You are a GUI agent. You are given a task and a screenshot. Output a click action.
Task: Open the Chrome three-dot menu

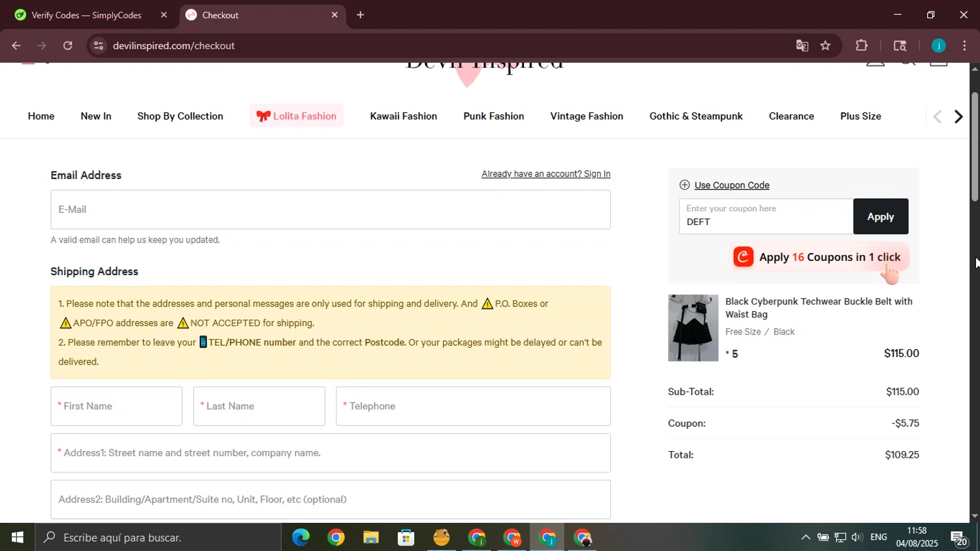pos(964,46)
